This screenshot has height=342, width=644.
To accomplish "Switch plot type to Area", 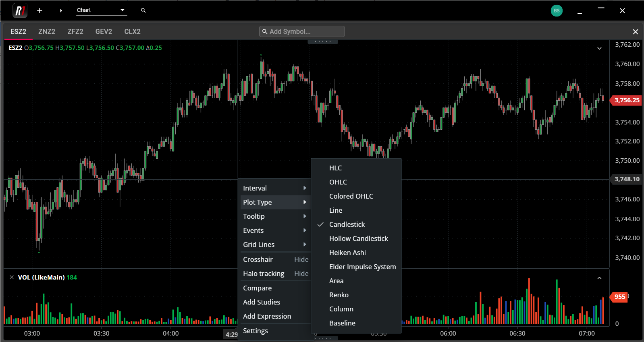I will coord(356,281).
